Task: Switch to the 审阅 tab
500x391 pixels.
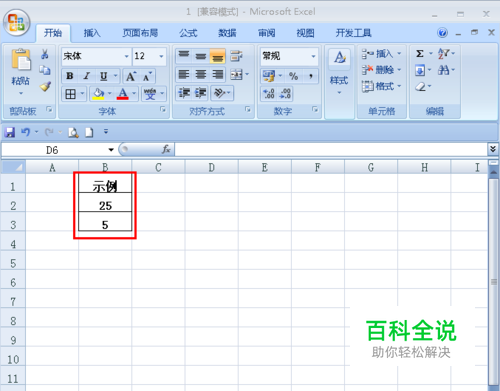Action: coord(267,33)
